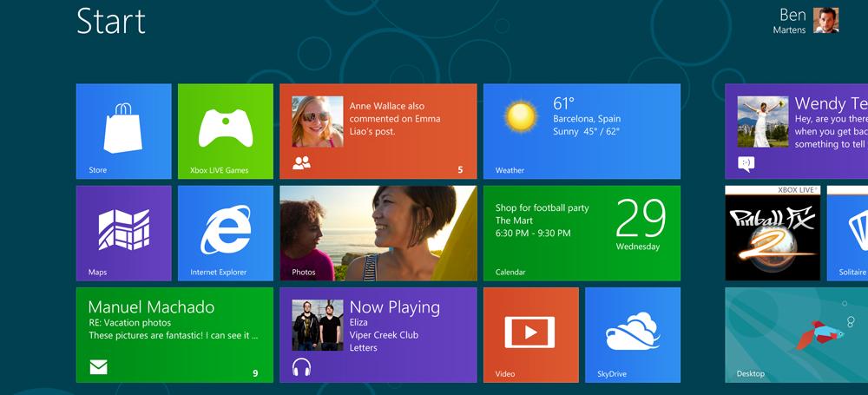Click the 'Wednesday' day label

pyautogui.click(x=638, y=247)
